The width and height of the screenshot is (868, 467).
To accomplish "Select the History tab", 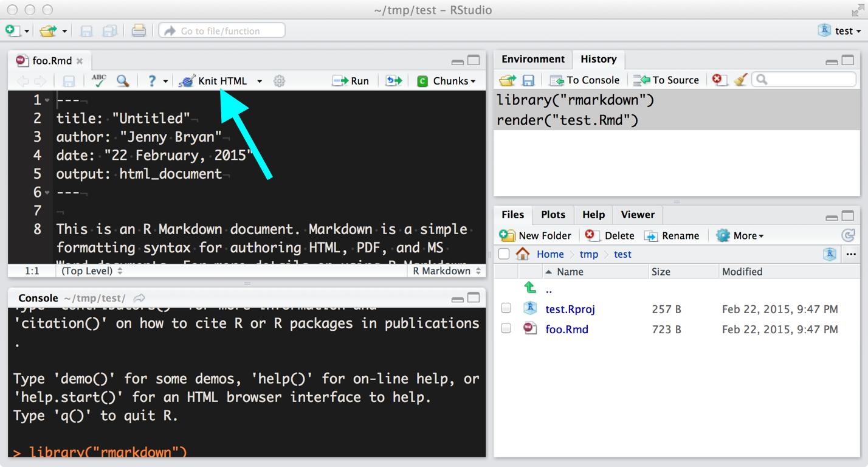I will pos(599,59).
